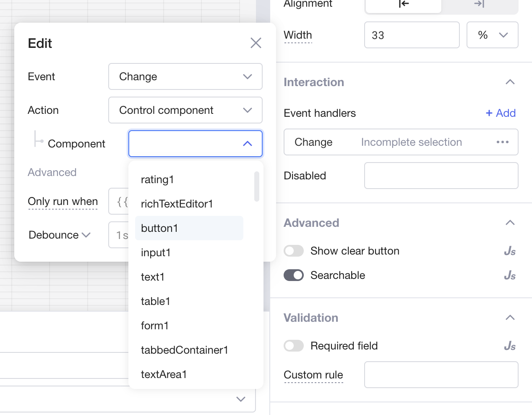This screenshot has width=532, height=415.
Task: Click + Add event handler link
Action: coord(501,113)
